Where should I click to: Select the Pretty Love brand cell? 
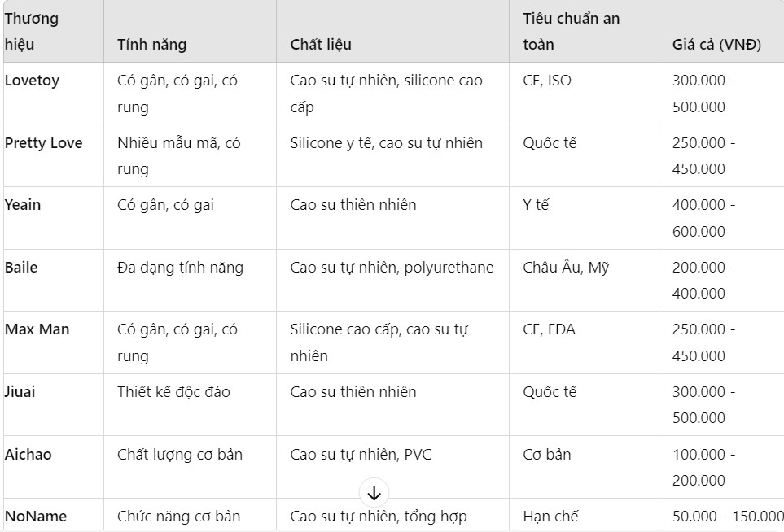point(44,143)
